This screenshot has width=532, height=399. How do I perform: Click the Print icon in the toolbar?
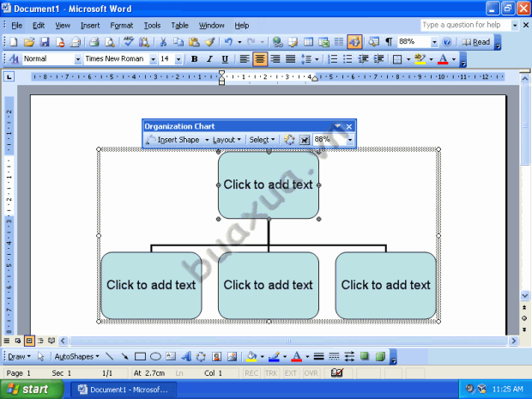click(94, 42)
